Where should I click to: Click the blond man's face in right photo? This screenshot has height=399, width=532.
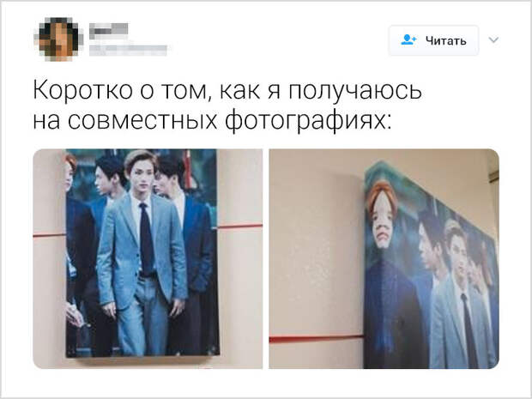point(456,250)
